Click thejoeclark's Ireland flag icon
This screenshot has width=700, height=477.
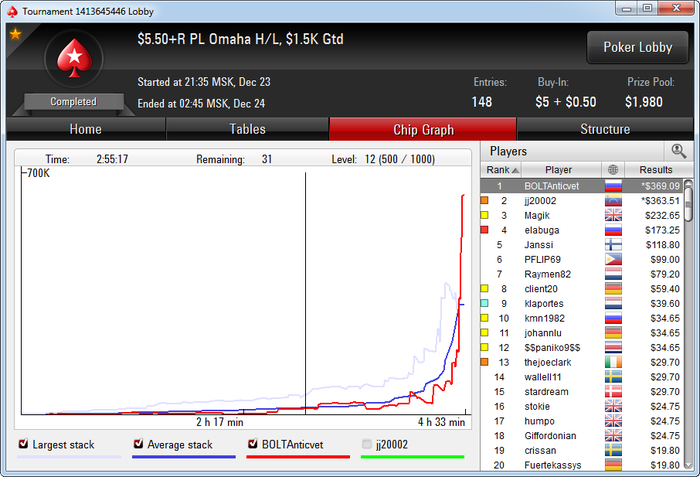click(613, 362)
